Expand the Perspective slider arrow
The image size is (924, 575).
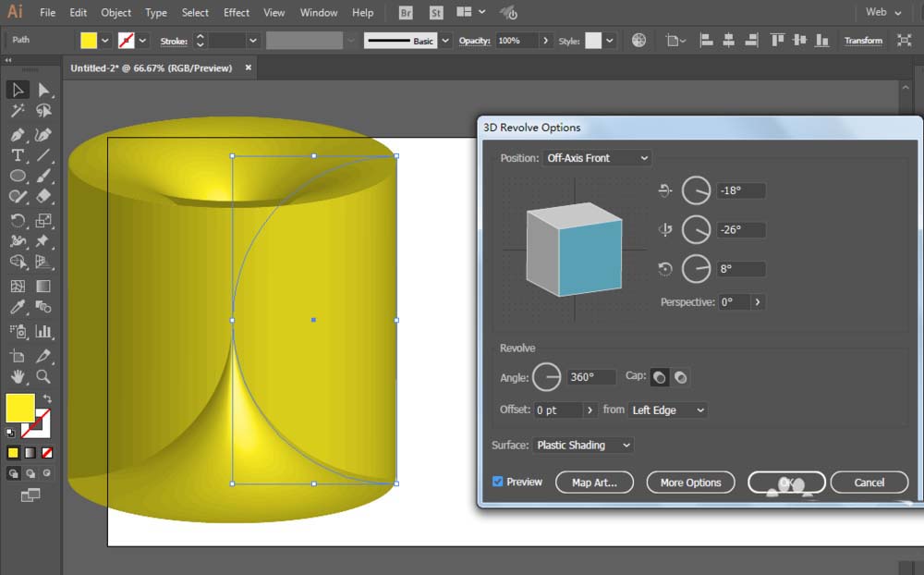coord(758,302)
